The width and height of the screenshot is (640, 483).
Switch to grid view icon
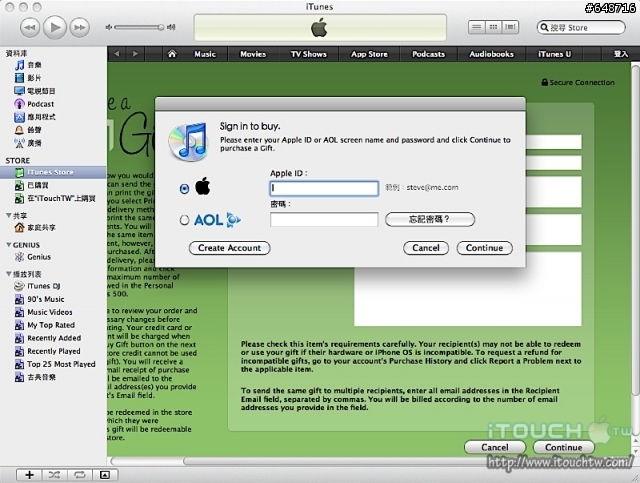pos(493,27)
